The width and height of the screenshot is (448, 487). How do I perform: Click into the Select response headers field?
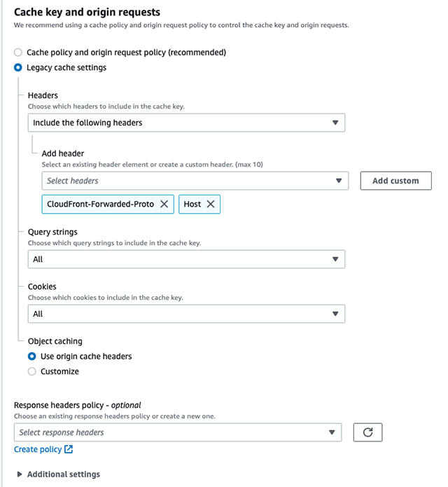tap(178, 432)
